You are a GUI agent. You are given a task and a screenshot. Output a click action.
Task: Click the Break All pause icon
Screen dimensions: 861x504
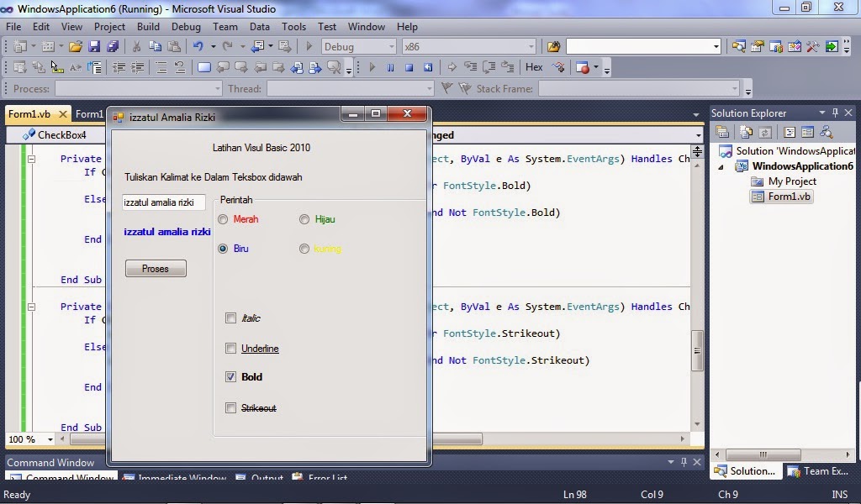[390, 67]
